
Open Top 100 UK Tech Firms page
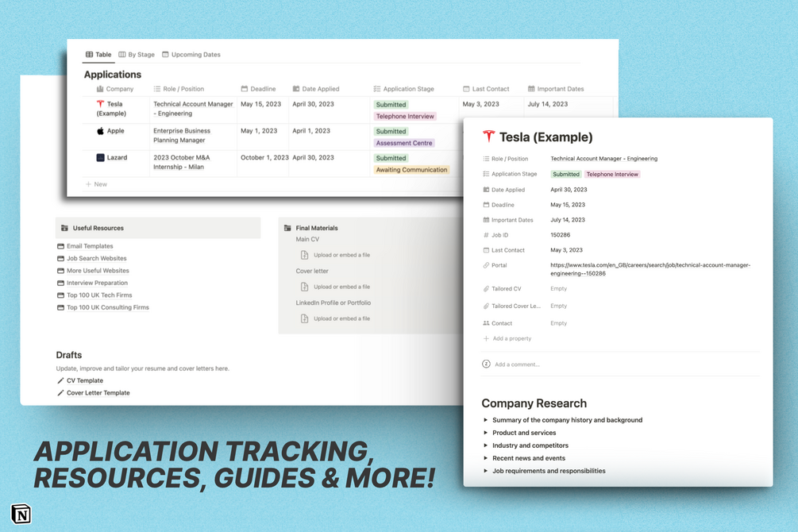[x=99, y=295]
